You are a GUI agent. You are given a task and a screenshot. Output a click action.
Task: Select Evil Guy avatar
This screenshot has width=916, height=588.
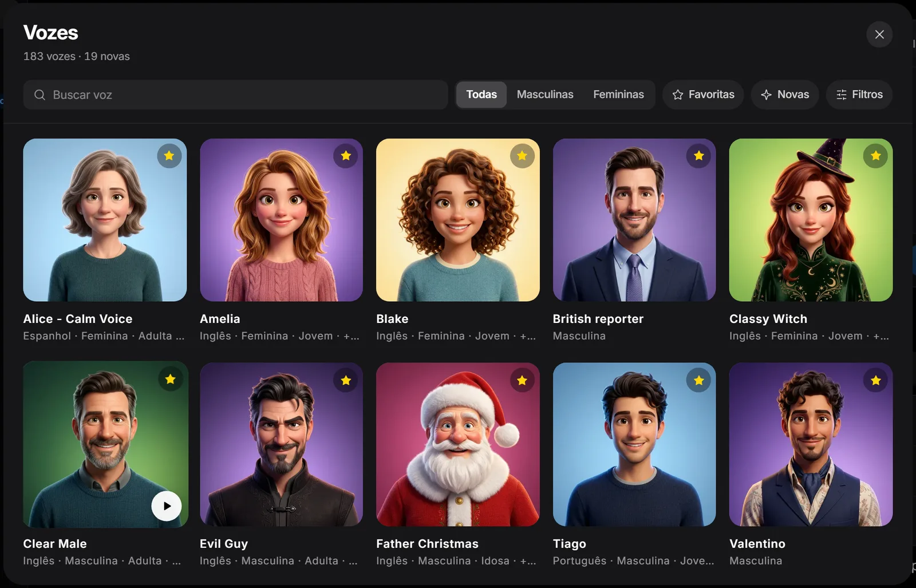281,444
